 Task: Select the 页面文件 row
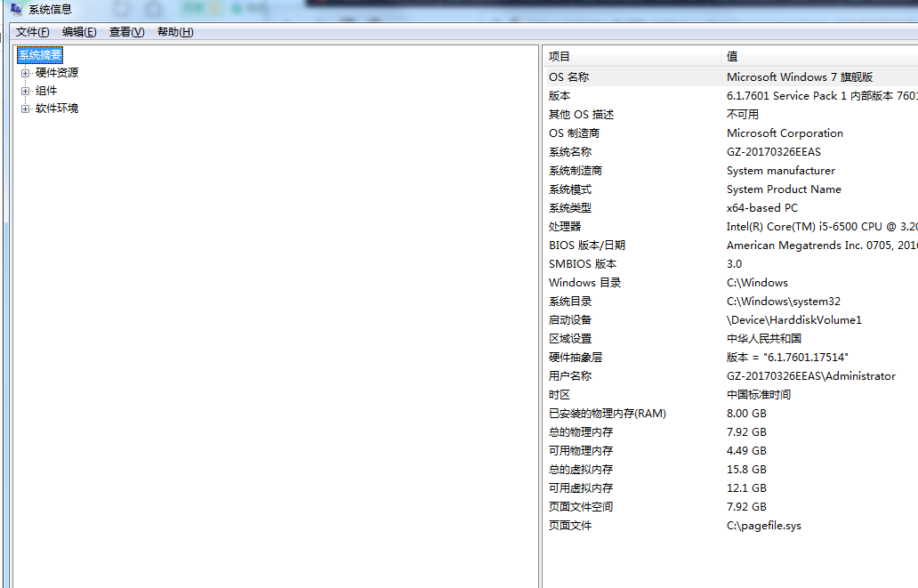point(570,526)
